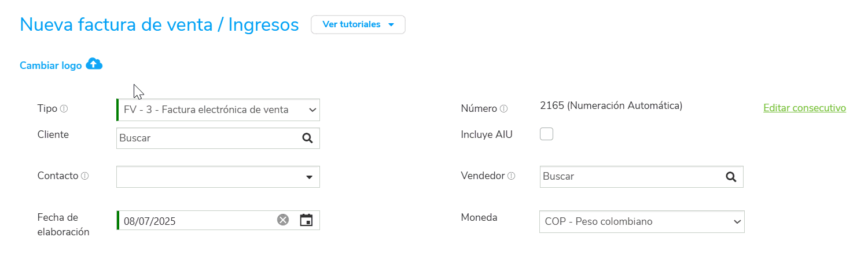Click the Incluye AIU label text

click(x=487, y=134)
